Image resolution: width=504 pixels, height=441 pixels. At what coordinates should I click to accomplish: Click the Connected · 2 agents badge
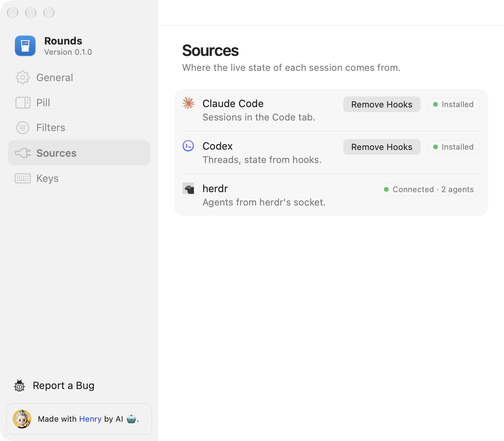click(429, 189)
